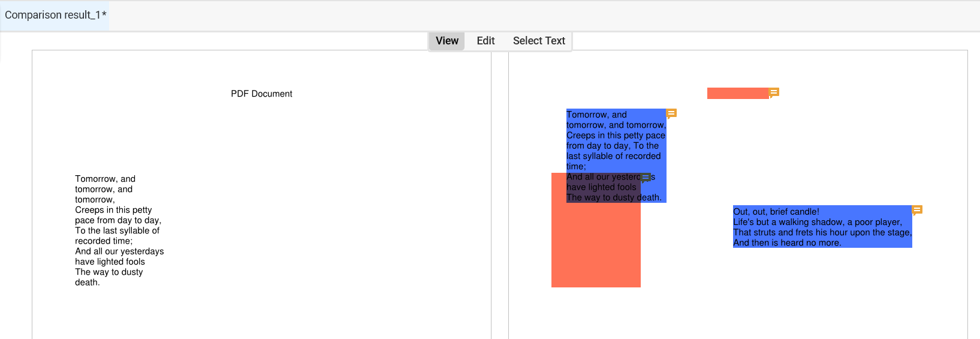980x339 pixels.
Task: Open comment icon on brief candle block
Action: click(917, 210)
